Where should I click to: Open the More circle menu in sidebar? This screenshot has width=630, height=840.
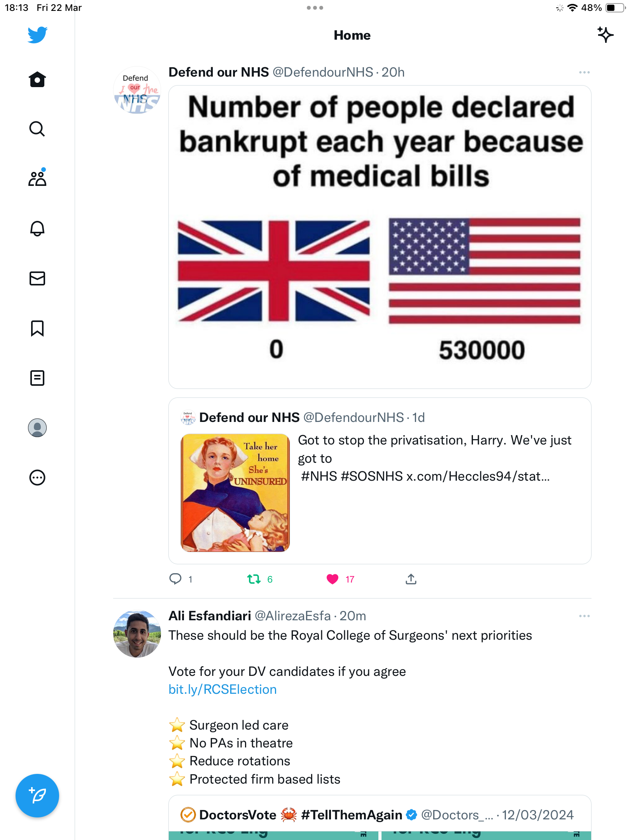tap(37, 478)
